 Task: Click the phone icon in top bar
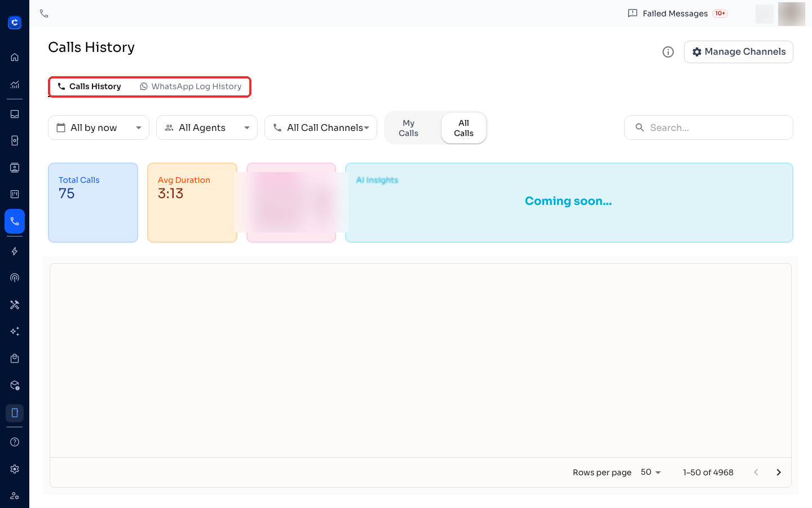tap(44, 14)
